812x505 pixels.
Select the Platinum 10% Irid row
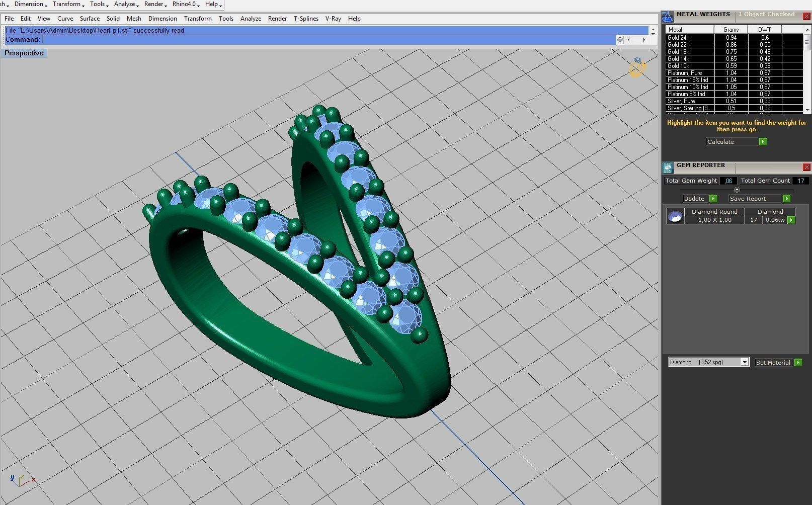coord(734,87)
